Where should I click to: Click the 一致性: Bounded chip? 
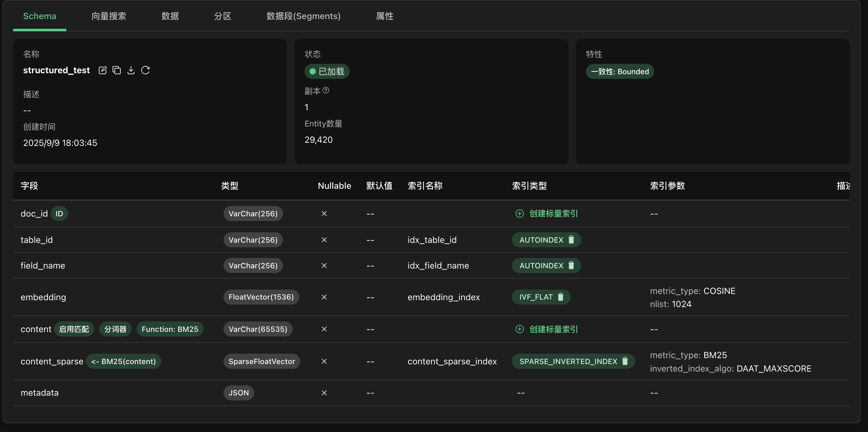(620, 71)
